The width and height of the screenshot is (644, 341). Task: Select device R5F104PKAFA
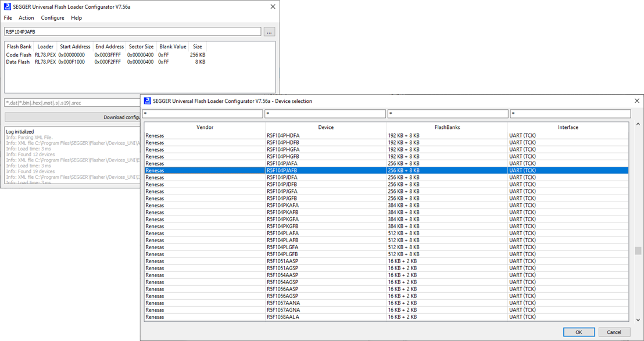387,205
